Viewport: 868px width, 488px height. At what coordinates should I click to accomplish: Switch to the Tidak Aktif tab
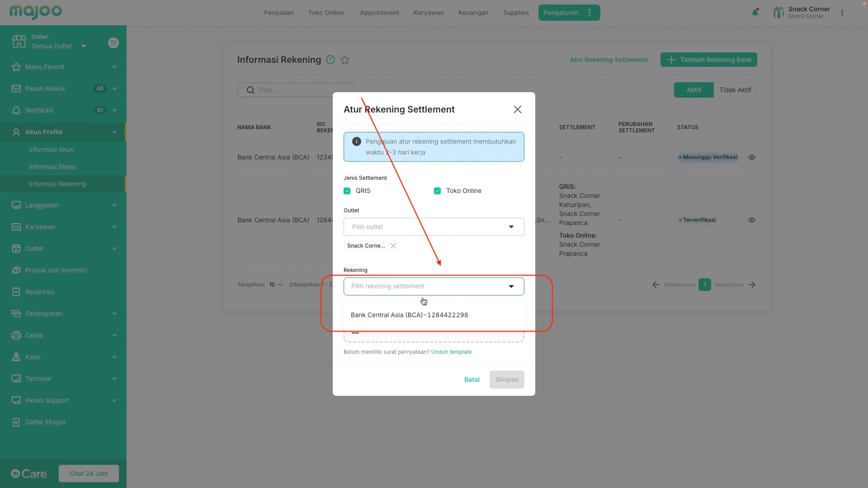(735, 90)
